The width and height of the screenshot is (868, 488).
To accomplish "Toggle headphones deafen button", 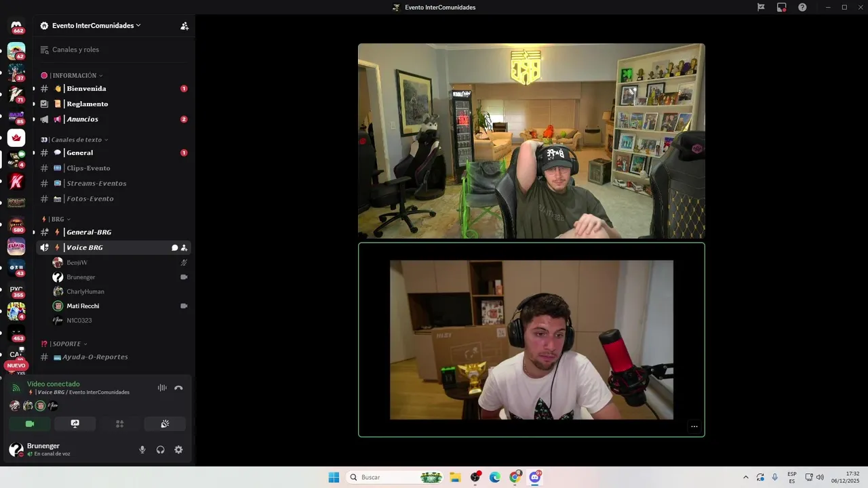I will [x=161, y=449].
